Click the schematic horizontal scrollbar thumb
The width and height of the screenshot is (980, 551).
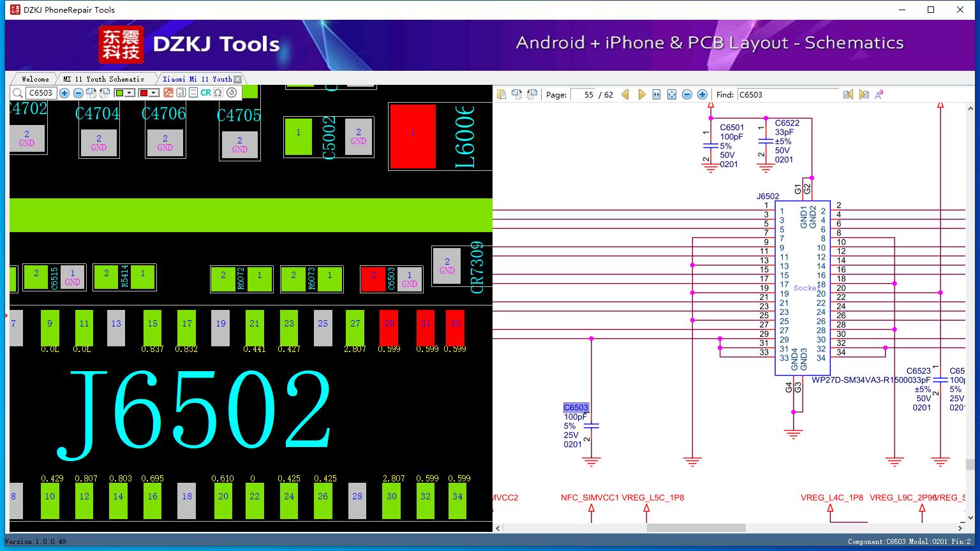(696, 528)
